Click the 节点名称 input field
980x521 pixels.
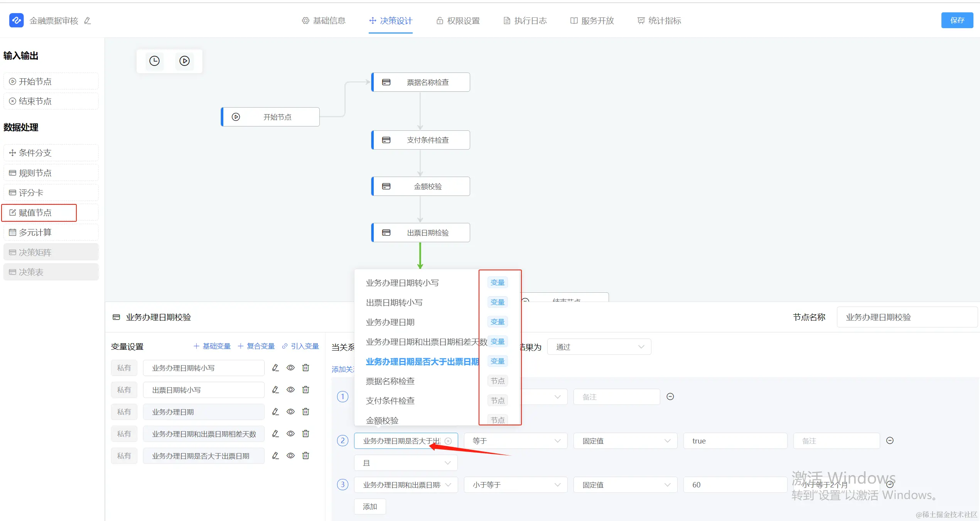click(x=906, y=317)
